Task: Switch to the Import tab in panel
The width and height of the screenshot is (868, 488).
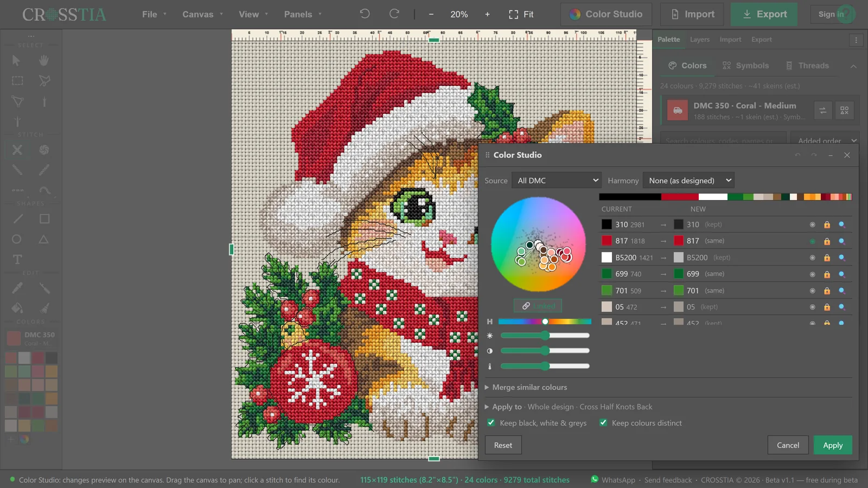Action: coord(730,40)
